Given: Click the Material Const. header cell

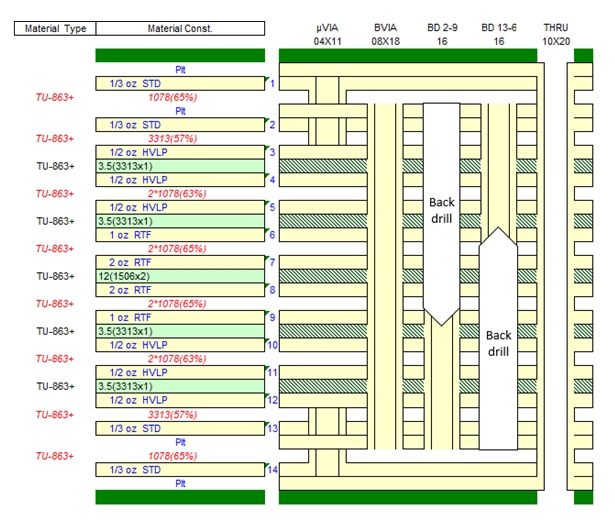Looking at the screenshot, I should tap(180, 29).
